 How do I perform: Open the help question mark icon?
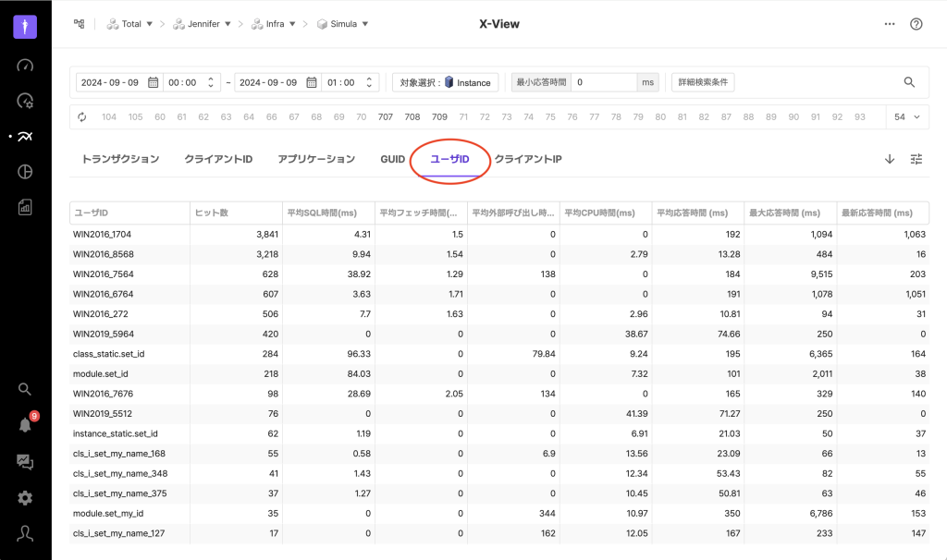(916, 24)
